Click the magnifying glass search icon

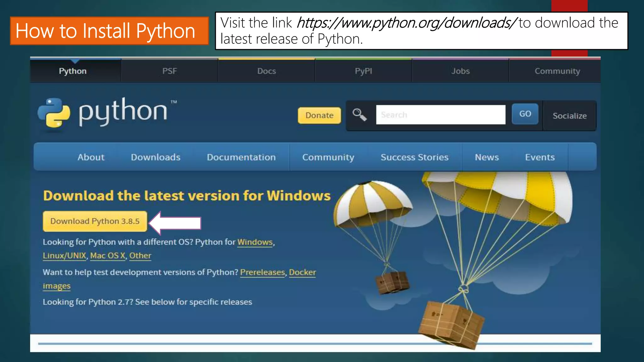point(359,115)
